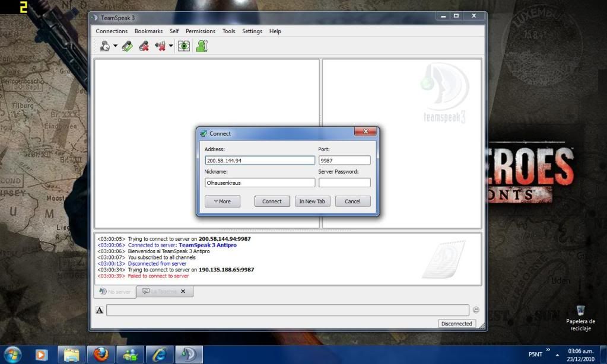This screenshot has height=364, width=607.
Task: Click the TeamSpeak 3 title bar icon
Action: 95,18
